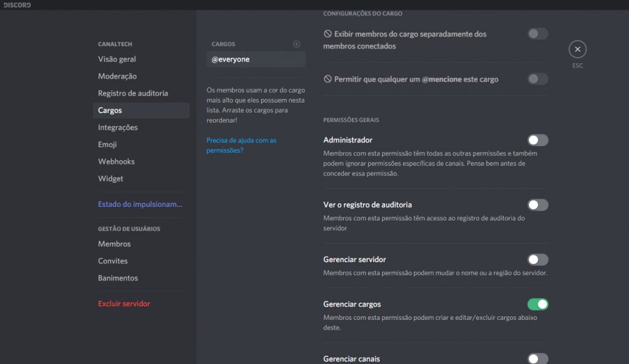Select Cargos in the sidebar
This screenshot has width=629, height=364.
(141, 110)
